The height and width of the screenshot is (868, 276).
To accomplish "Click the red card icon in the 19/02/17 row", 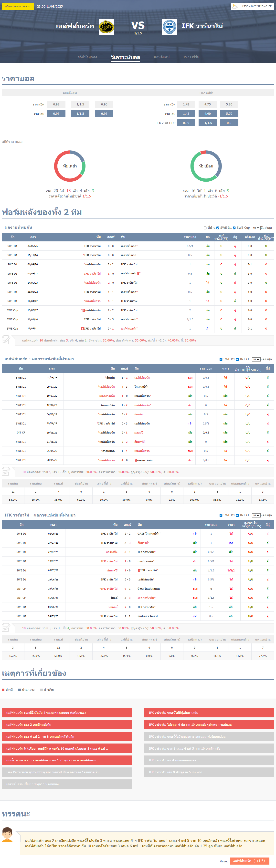I will click(84, 310).
